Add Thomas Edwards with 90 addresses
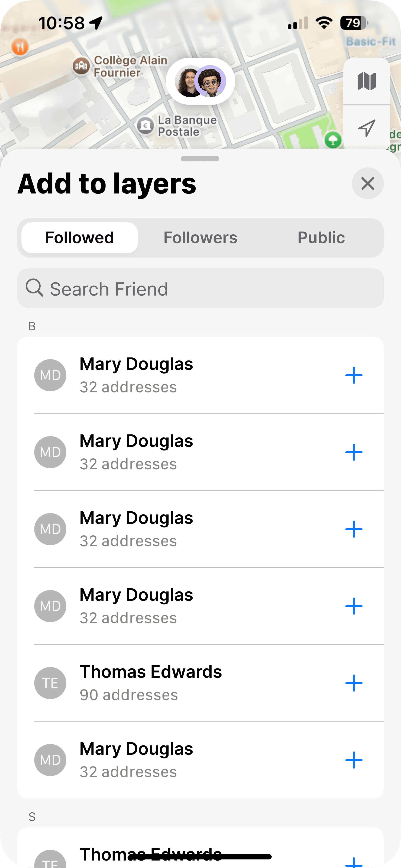The image size is (401, 868). (354, 683)
